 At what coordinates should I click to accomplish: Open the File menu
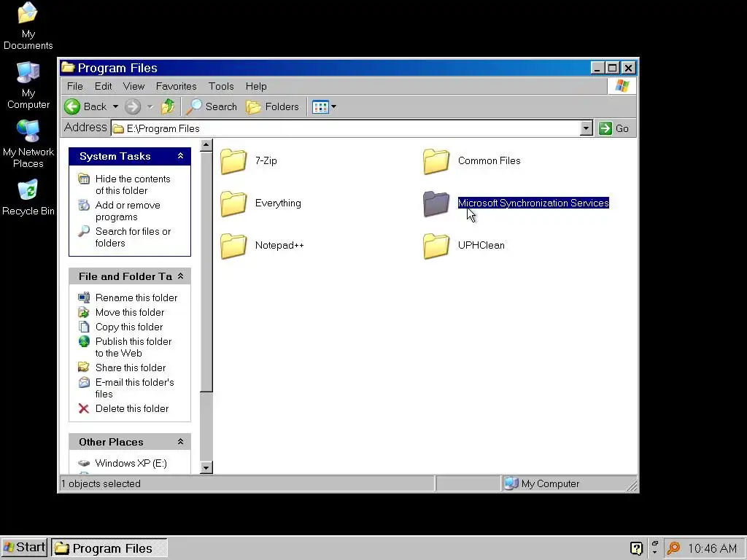[75, 86]
